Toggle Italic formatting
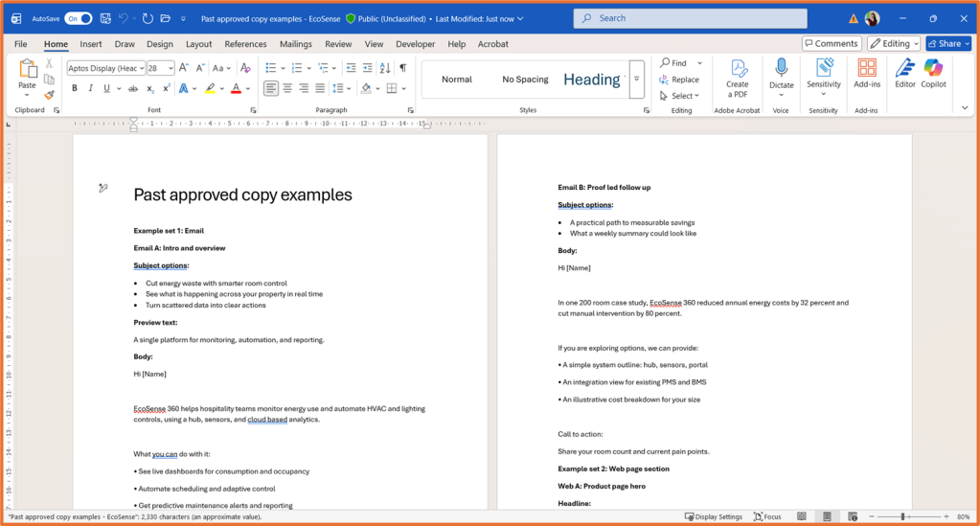The height and width of the screenshot is (526, 980). (91, 88)
